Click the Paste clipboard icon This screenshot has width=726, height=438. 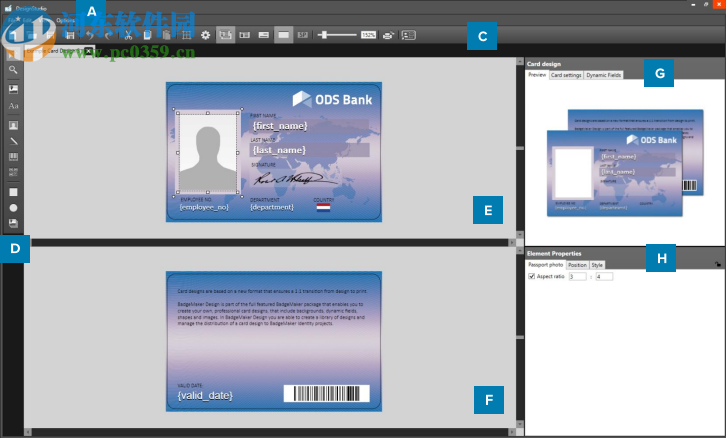[x=166, y=35]
